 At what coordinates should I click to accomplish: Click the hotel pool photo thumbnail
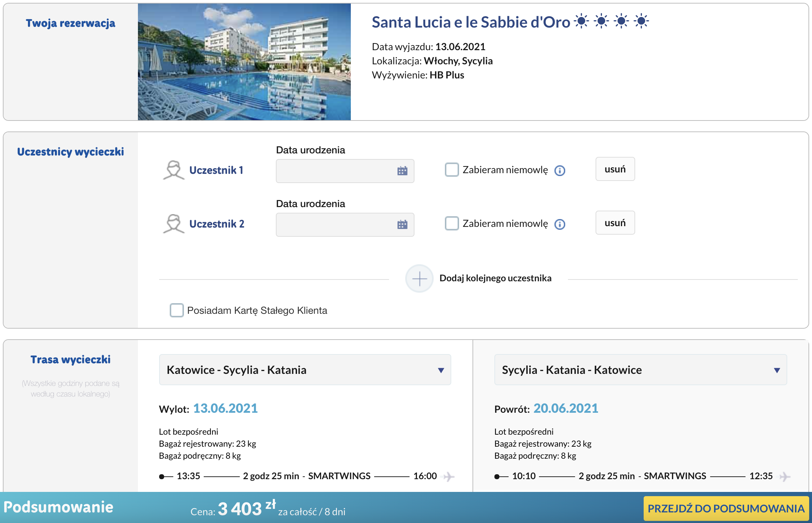coord(244,62)
